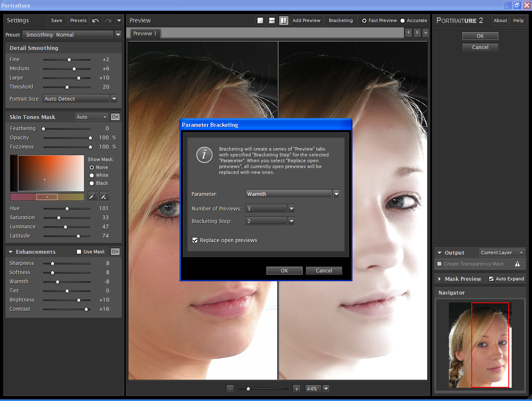Open the Parameter dropdown showing Warmth
The height and width of the screenshot is (401, 532).
pos(336,194)
